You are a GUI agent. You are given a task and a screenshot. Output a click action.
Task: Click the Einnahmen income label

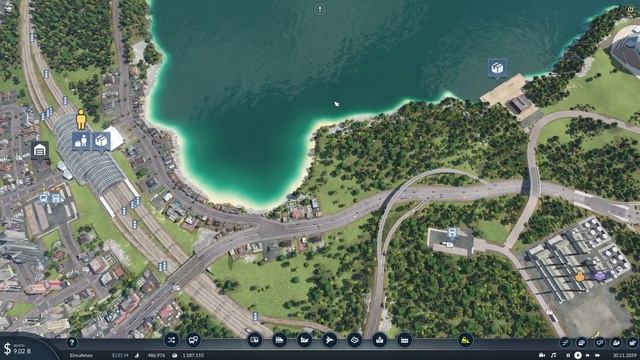[x=81, y=356]
